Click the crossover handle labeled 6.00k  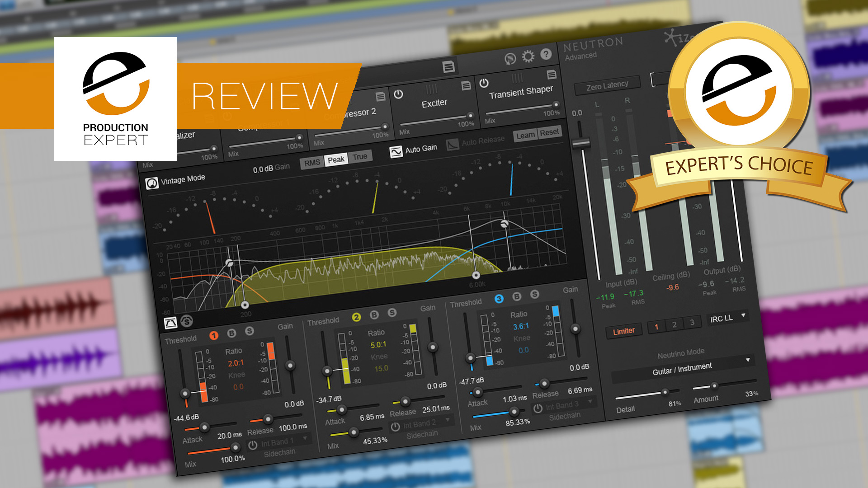click(476, 275)
